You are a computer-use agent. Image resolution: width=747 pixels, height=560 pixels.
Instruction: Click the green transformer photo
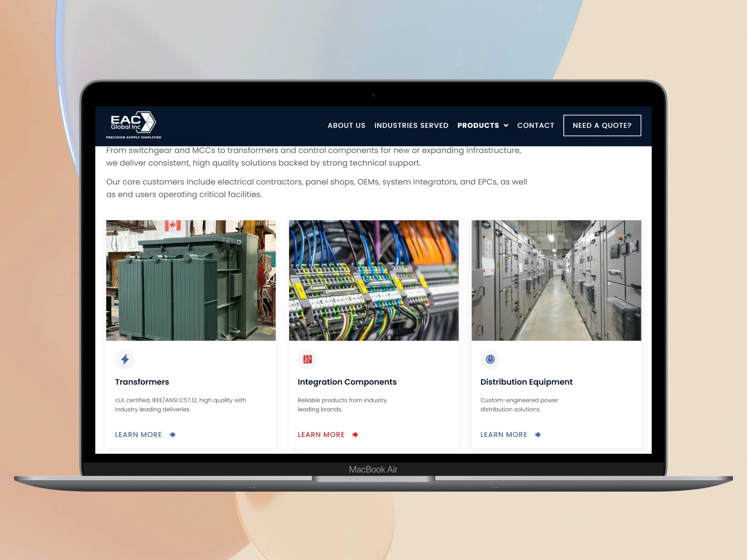(191, 280)
